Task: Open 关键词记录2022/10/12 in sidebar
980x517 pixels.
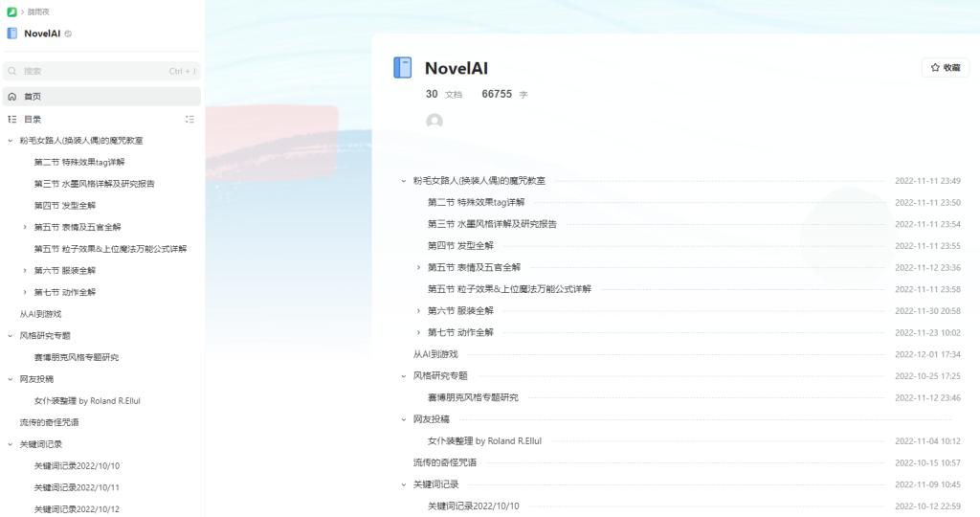Action: 77,509
